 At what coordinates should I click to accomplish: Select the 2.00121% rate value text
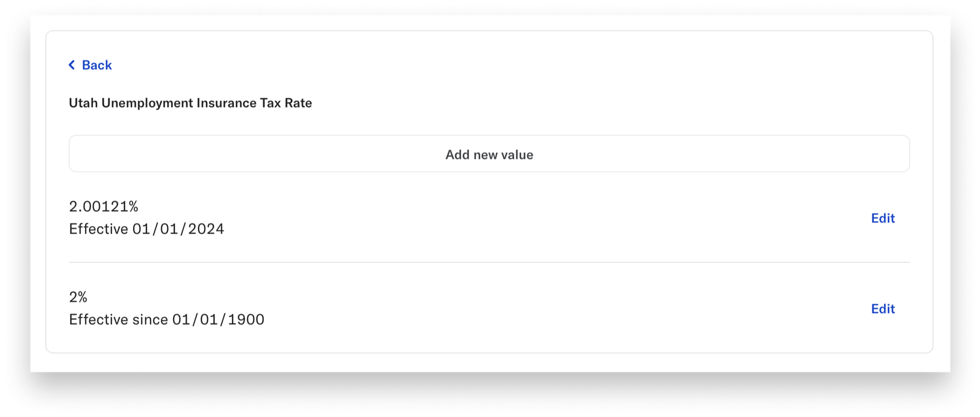click(103, 206)
